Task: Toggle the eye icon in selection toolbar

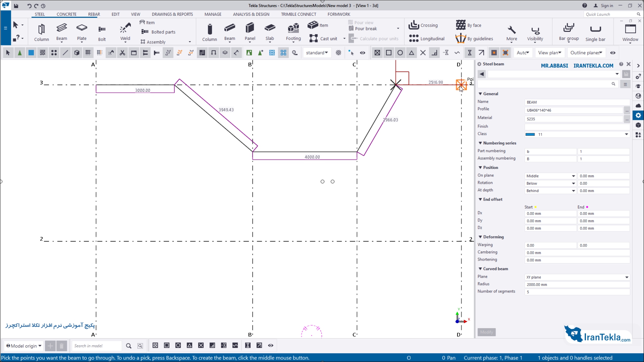Action: [x=363, y=53]
